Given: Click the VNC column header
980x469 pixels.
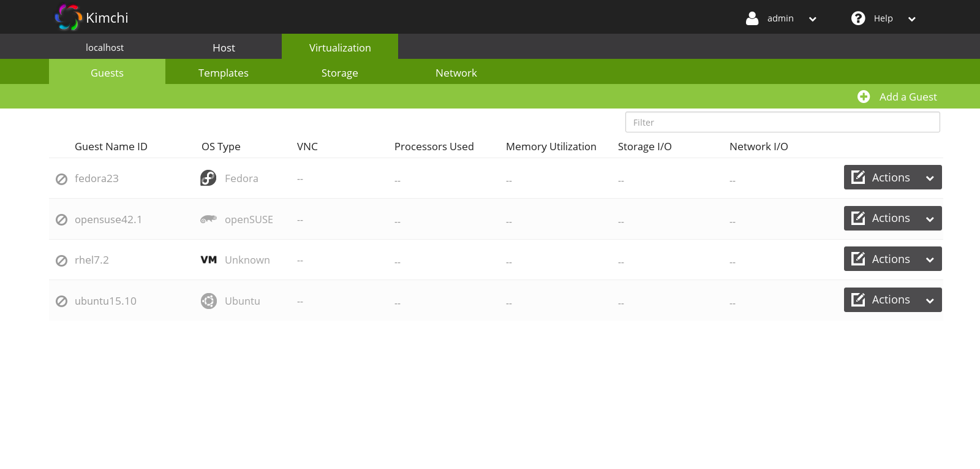Looking at the screenshot, I should [307, 147].
